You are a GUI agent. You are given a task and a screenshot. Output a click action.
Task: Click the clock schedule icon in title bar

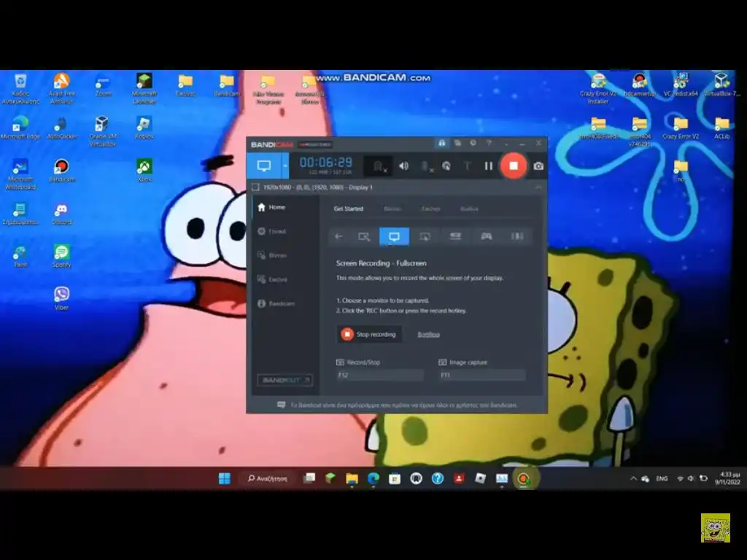point(473,143)
